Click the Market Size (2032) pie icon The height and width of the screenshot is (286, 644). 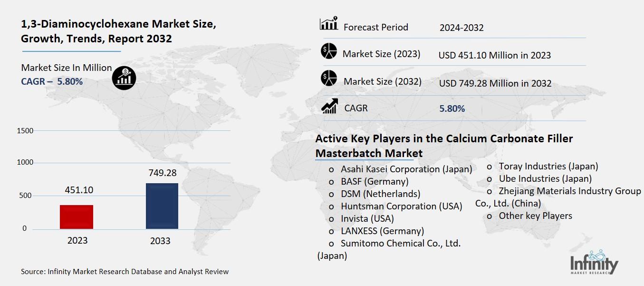328,78
